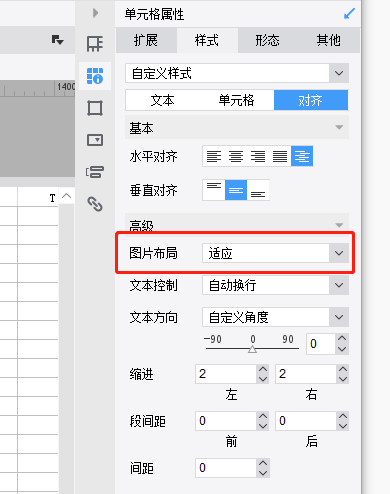This screenshot has height=494, width=390.
Task: Open the widget settings dropdown-box icon
Action: [x=95, y=140]
